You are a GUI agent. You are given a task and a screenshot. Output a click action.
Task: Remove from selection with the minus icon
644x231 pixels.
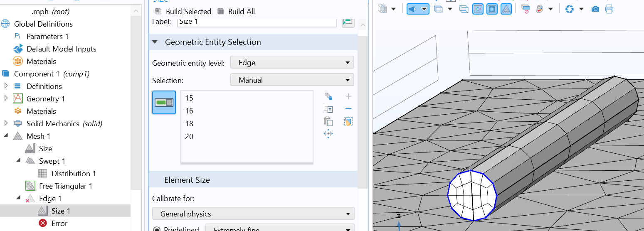[348, 109]
